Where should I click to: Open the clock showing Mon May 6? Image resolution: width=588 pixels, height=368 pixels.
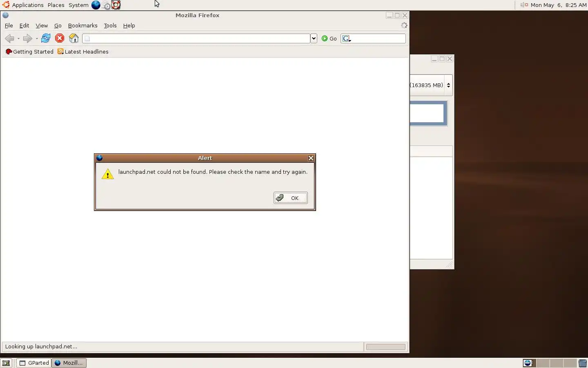[559, 5]
